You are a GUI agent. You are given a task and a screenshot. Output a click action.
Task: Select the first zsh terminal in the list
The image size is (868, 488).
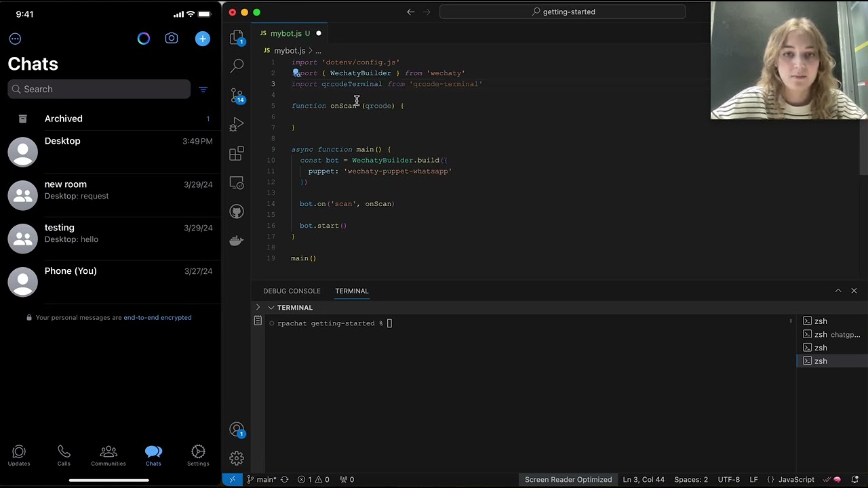[x=832, y=321]
